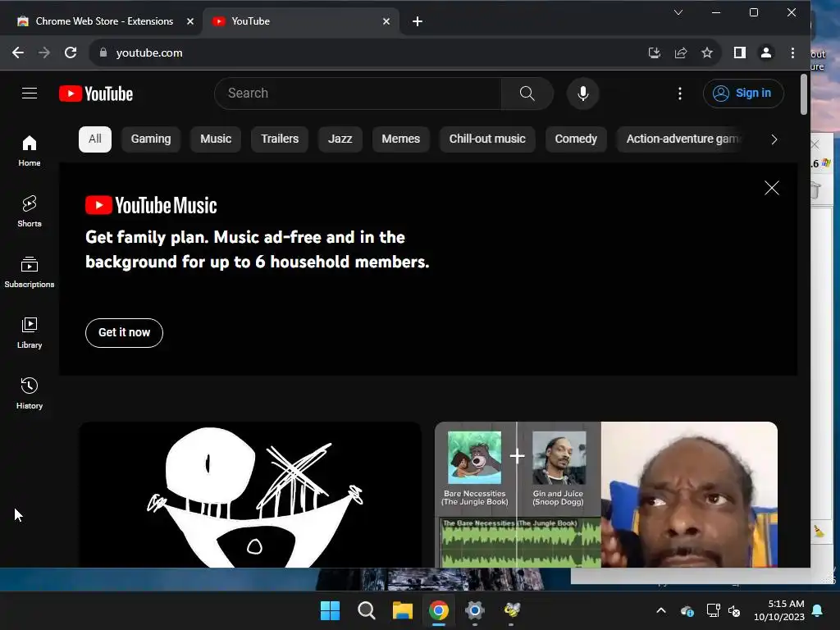Open Subscriptions from the sidebar
The width and height of the screenshot is (840, 630).
click(30, 272)
